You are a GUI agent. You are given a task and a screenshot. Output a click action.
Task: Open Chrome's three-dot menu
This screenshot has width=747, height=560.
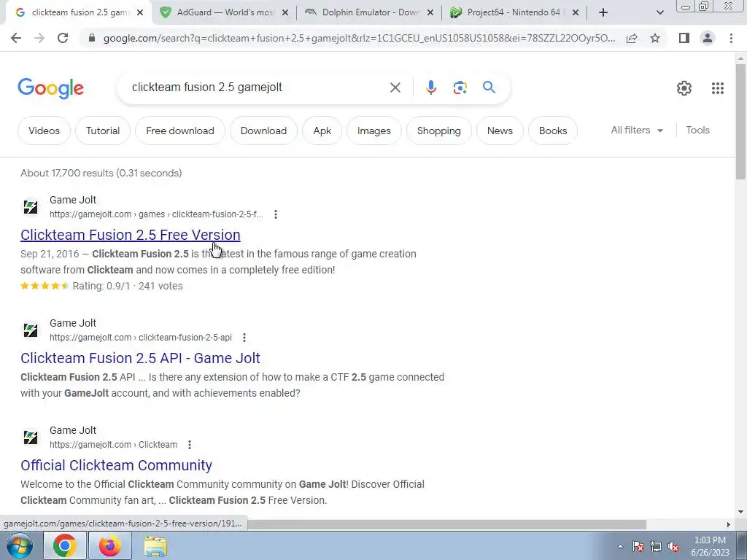pos(731,38)
